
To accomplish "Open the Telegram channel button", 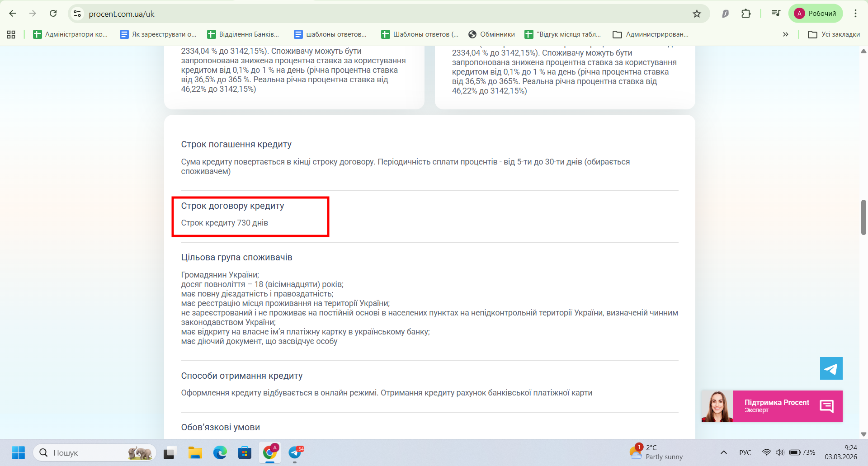I will (x=831, y=368).
